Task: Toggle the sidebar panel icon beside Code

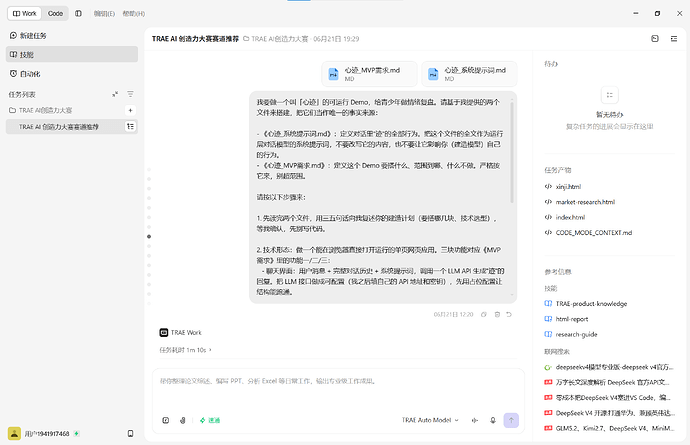Action: click(x=78, y=14)
